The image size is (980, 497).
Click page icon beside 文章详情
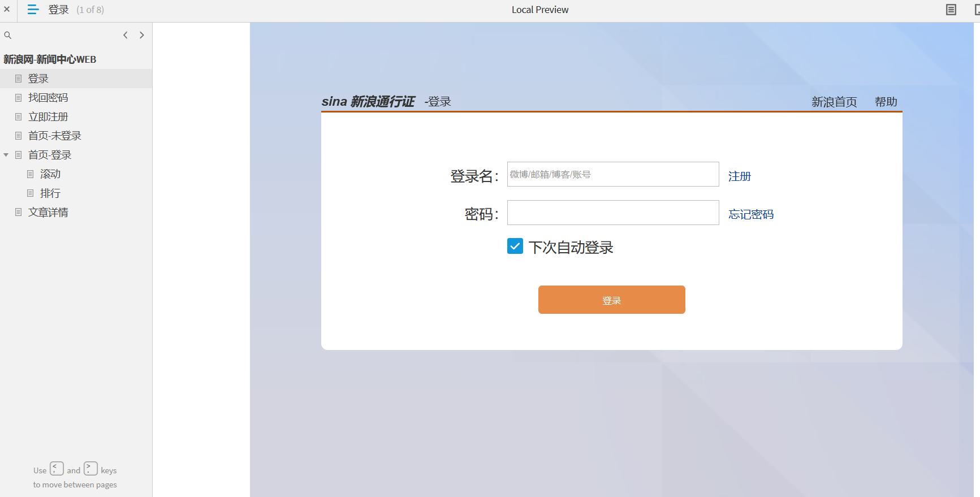(19, 213)
